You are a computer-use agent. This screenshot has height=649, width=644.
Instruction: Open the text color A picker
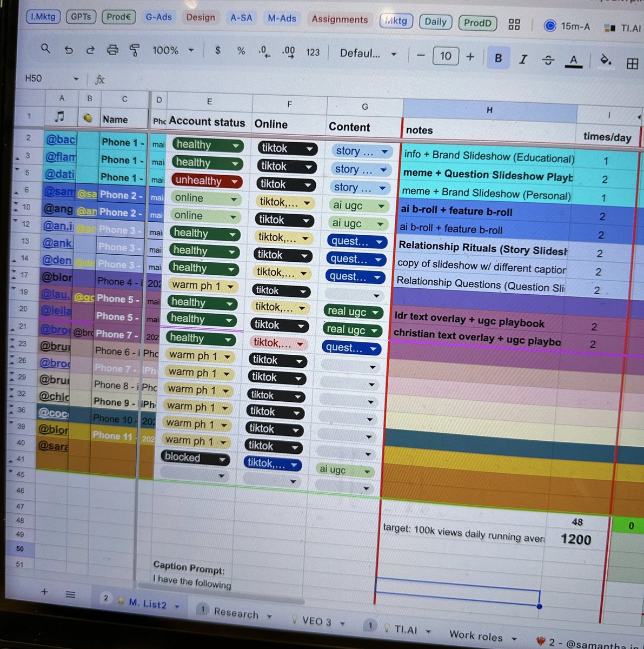(573, 61)
